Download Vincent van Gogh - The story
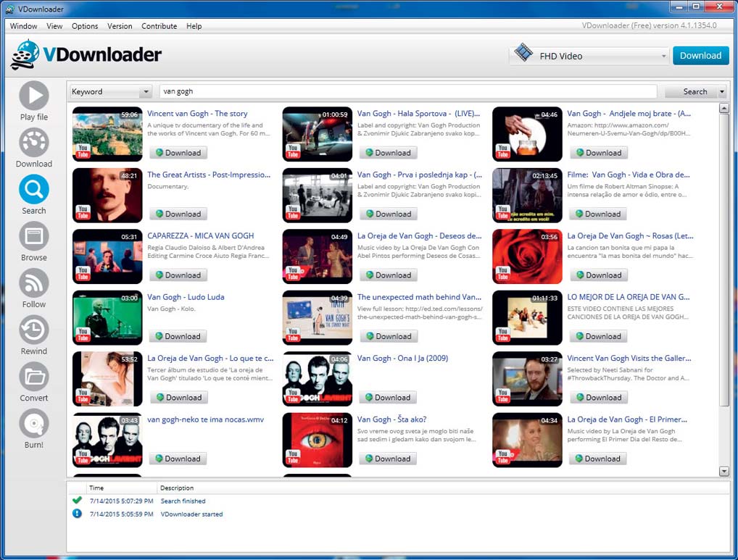 pos(178,153)
